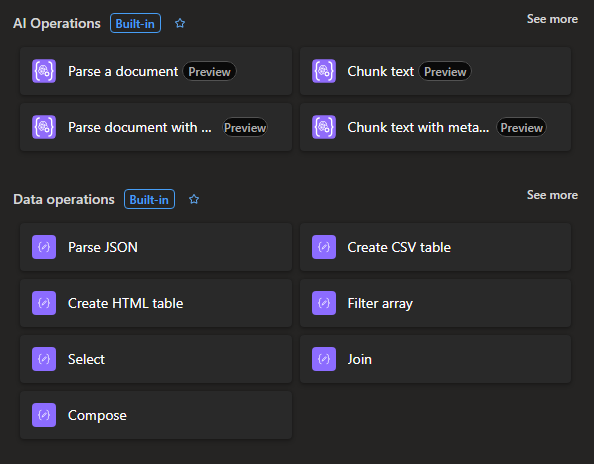Click the Chunk text action icon
Viewport: 594px width, 464px height.
tap(324, 71)
